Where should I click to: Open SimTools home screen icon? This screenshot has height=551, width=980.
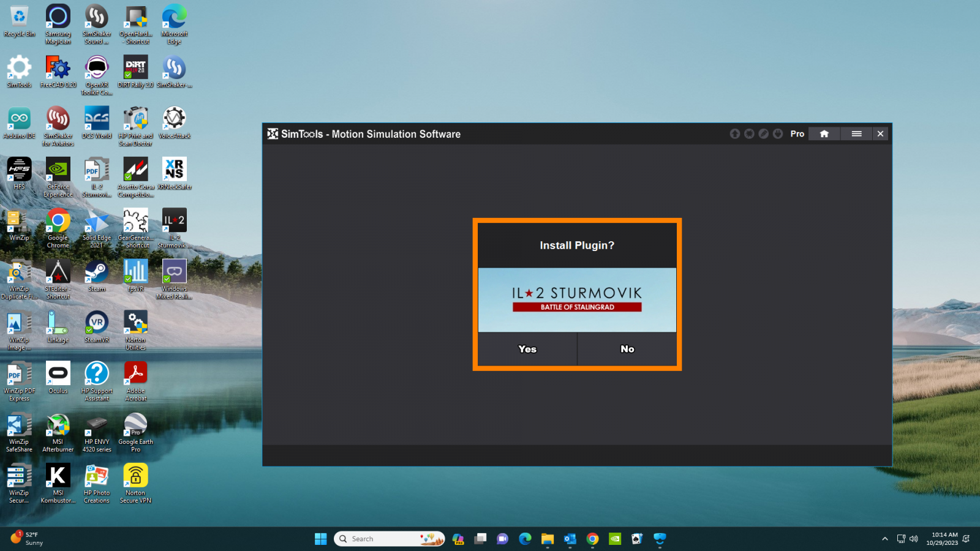[824, 133]
